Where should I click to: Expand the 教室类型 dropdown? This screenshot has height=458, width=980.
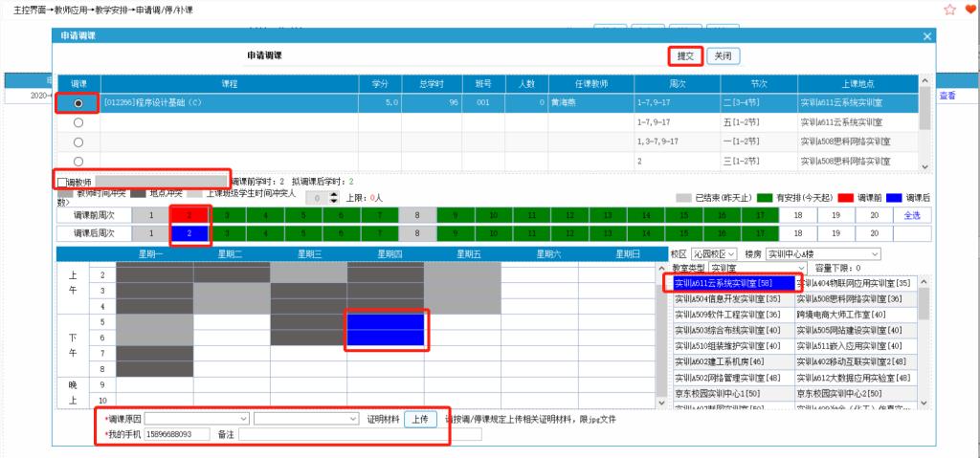click(x=760, y=269)
